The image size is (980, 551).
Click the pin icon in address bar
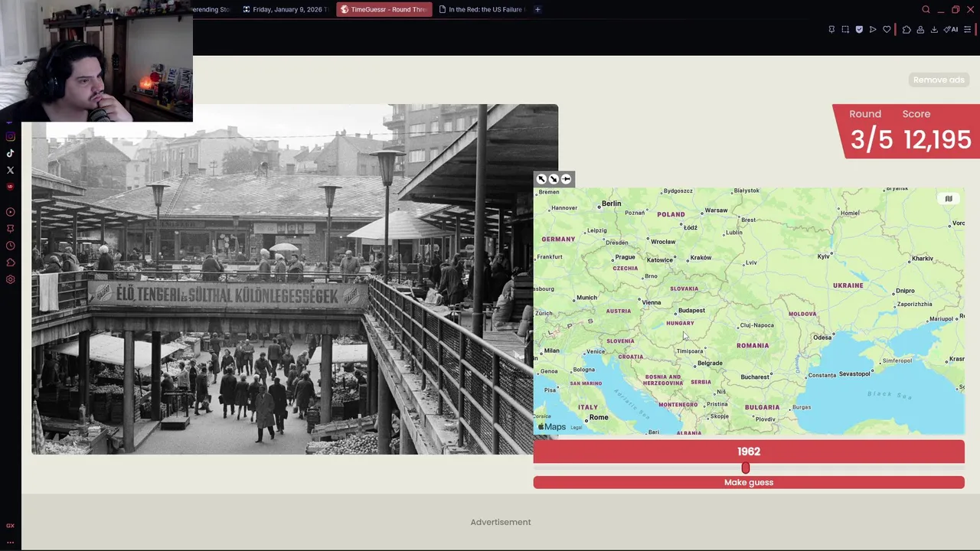(831, 29)
